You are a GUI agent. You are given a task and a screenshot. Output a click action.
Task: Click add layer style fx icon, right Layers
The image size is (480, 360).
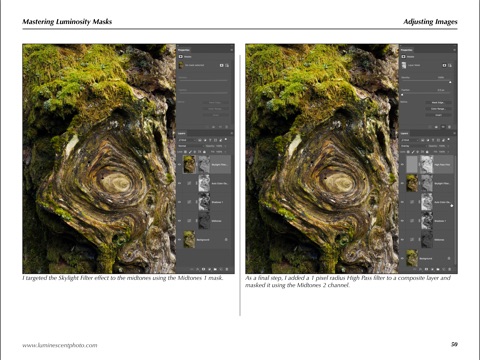[421, 269]
